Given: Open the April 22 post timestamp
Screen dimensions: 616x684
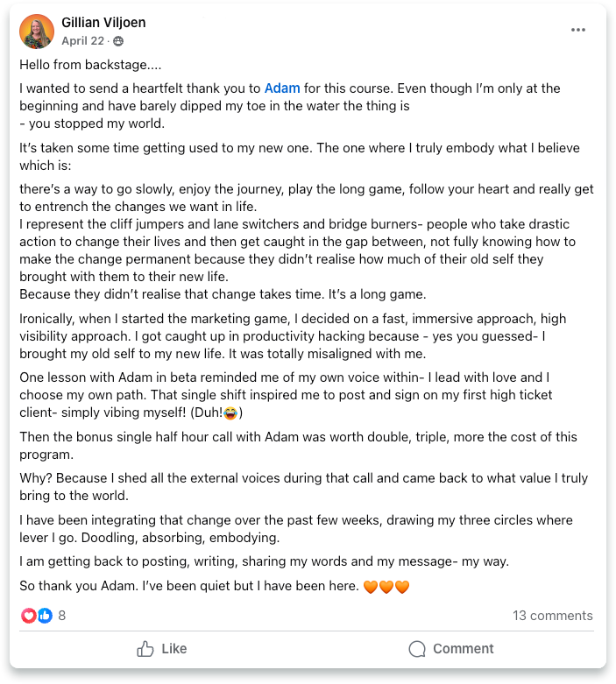Looking at the screenshot, I should (x=83, y=41).
